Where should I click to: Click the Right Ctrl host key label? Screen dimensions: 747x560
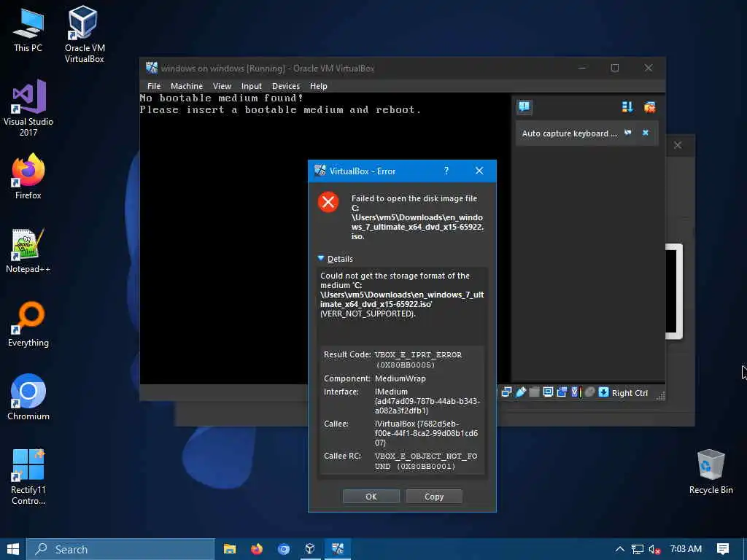[630, 393]
